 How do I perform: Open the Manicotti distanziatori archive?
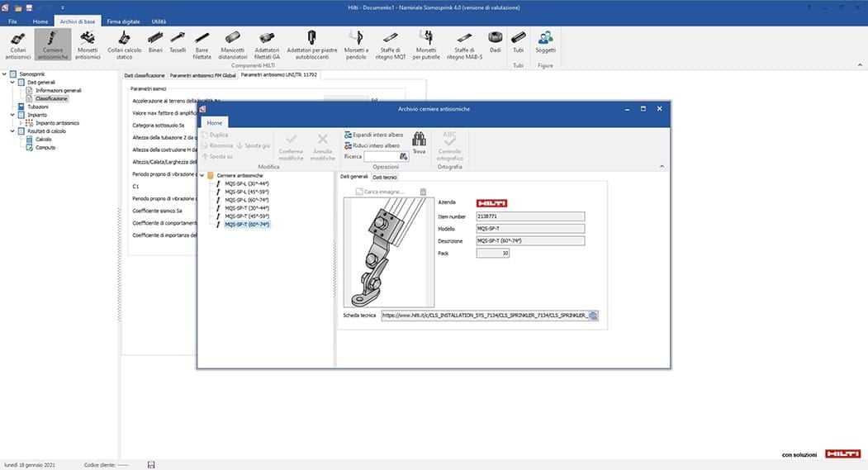(x=233, y=45)
